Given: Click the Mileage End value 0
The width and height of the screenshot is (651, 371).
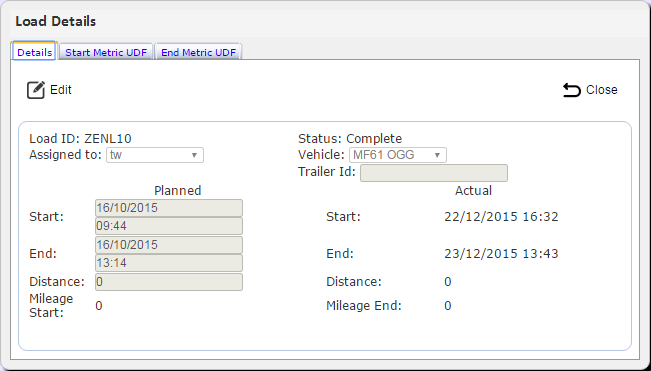Looking at the screenshot, I should 448,306.
